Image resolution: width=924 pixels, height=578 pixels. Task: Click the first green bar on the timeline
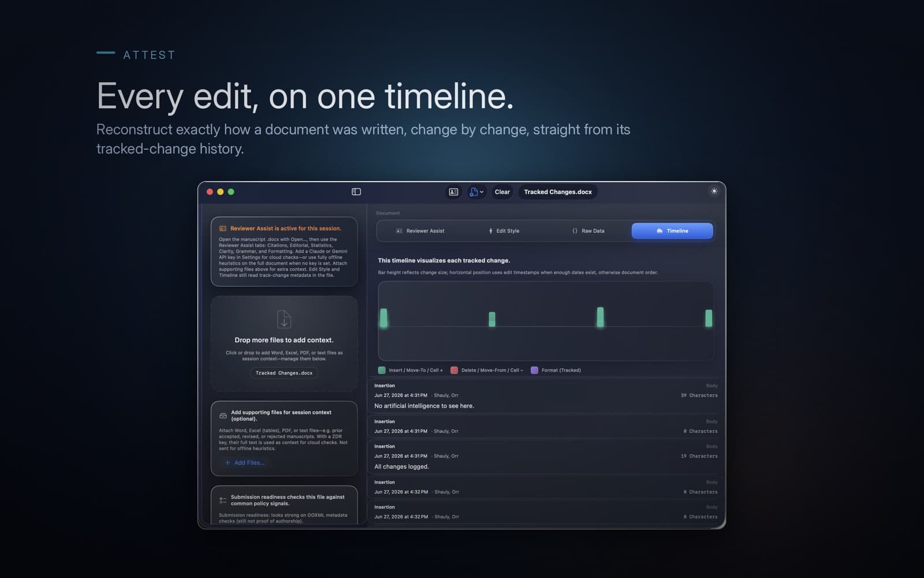tap(383, 318)
